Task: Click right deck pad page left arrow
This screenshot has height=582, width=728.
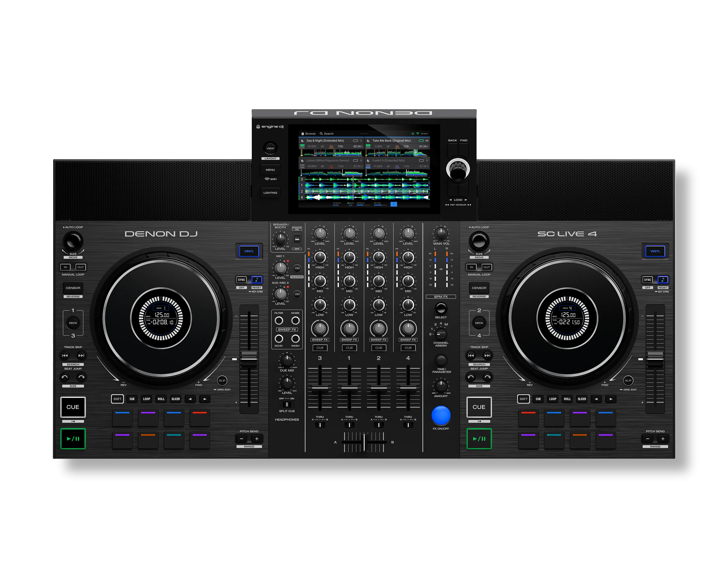Action: click(596, 399)
